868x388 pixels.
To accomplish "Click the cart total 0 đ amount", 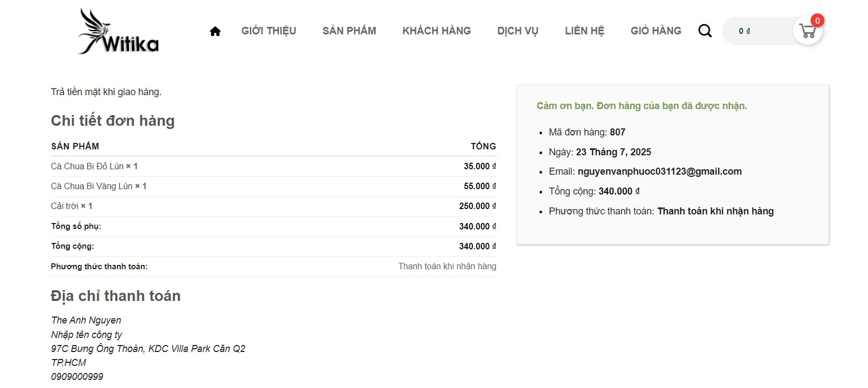I will (x=745, y=31).
